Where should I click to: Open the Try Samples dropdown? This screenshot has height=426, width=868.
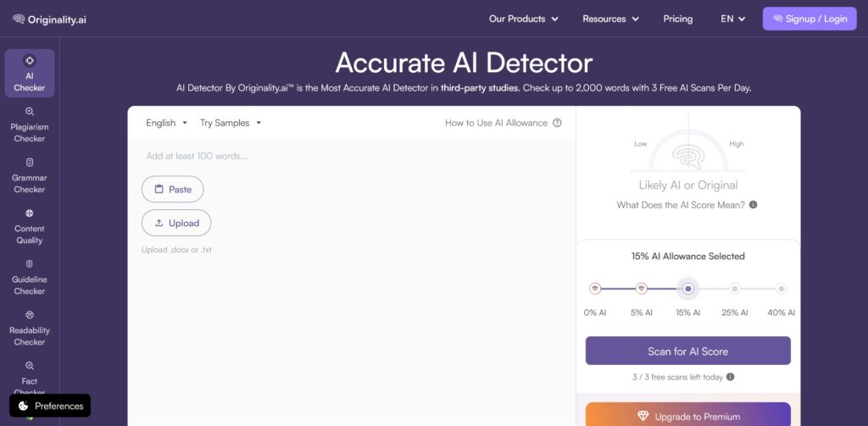pyautogui.click(x=231, y=123)
